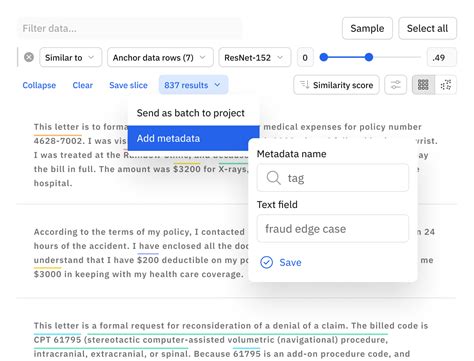474x361 pixels.
Task: Open the Similarity score sort button
Action: tap(336, 85)
